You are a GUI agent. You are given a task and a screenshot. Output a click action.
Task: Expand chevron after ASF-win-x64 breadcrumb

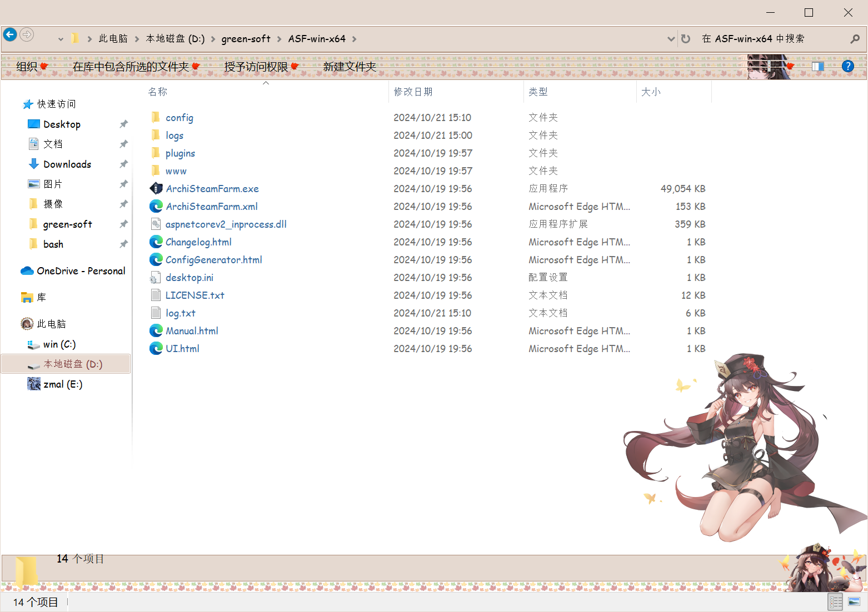[x=354, y=39]
